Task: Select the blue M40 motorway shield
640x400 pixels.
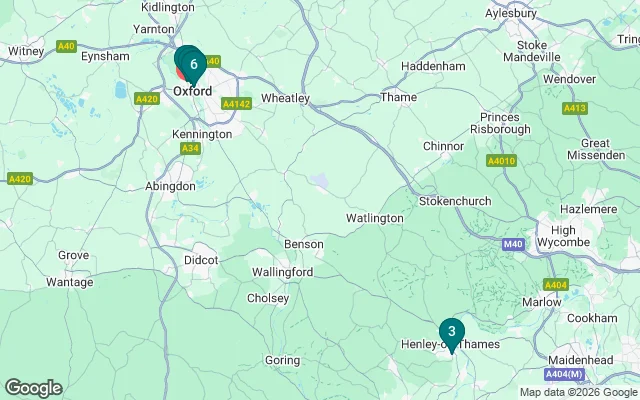Action: point(513,244)
